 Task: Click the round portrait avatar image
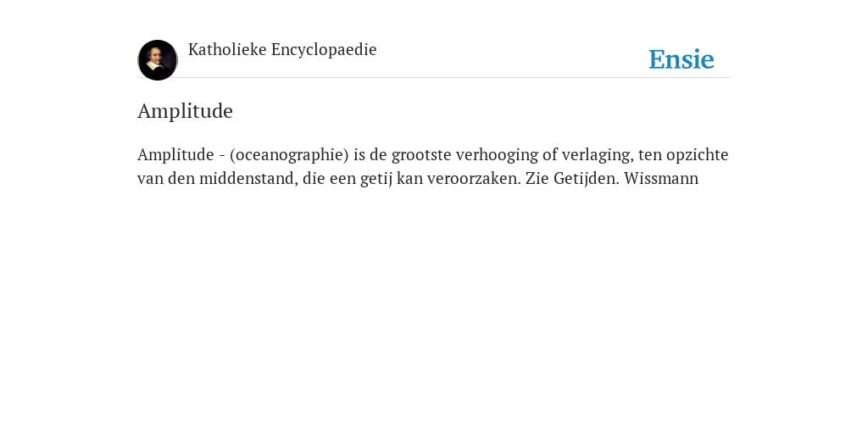(157, 60)
